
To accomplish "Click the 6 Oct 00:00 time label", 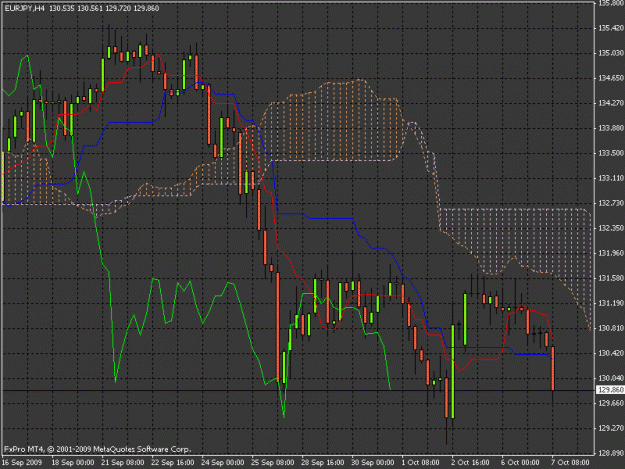I will click(x=521, y=463).
